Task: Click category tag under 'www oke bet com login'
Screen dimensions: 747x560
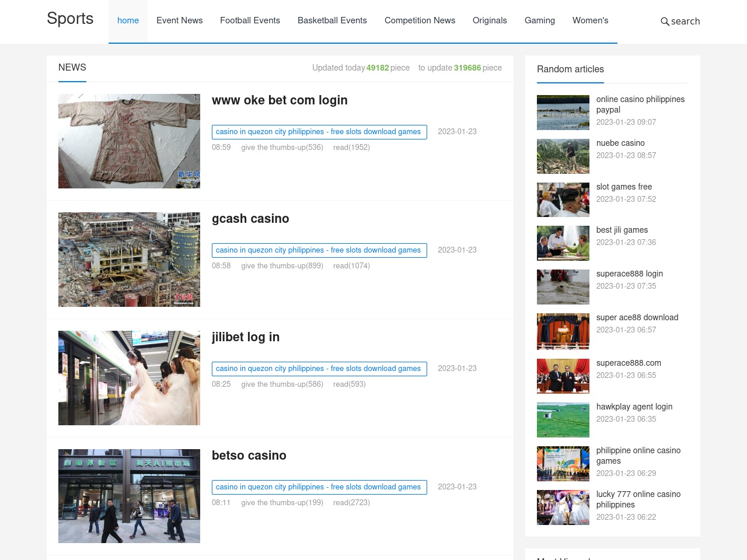Action: click(x=319, y=132)
